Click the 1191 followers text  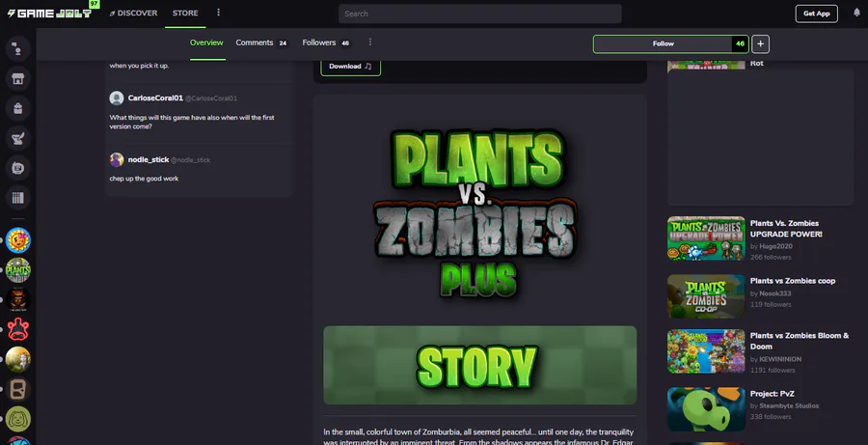tap(773, 370)
